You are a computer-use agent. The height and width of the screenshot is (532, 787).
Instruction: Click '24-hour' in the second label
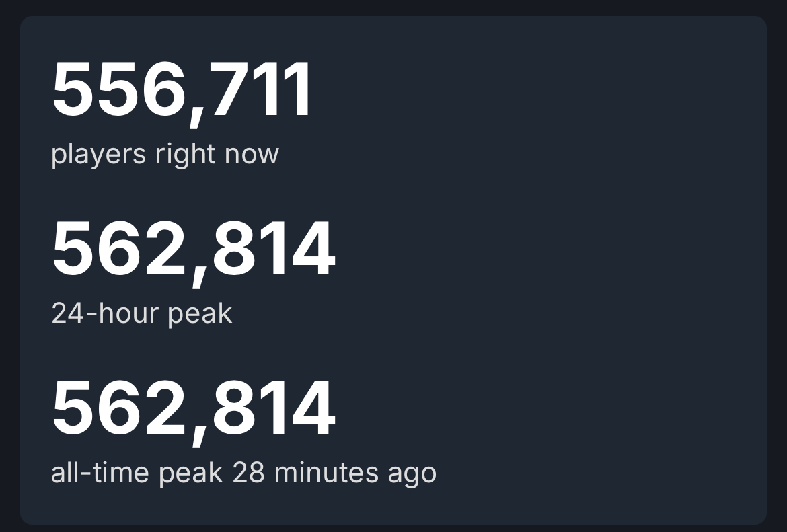pos(105,313)
